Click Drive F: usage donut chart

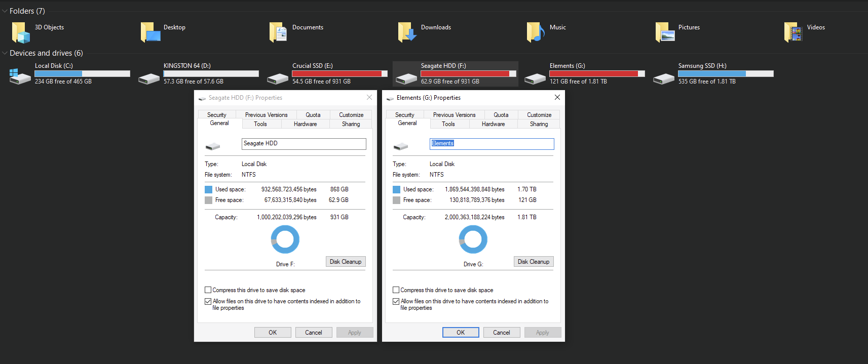tap(285, 239)
